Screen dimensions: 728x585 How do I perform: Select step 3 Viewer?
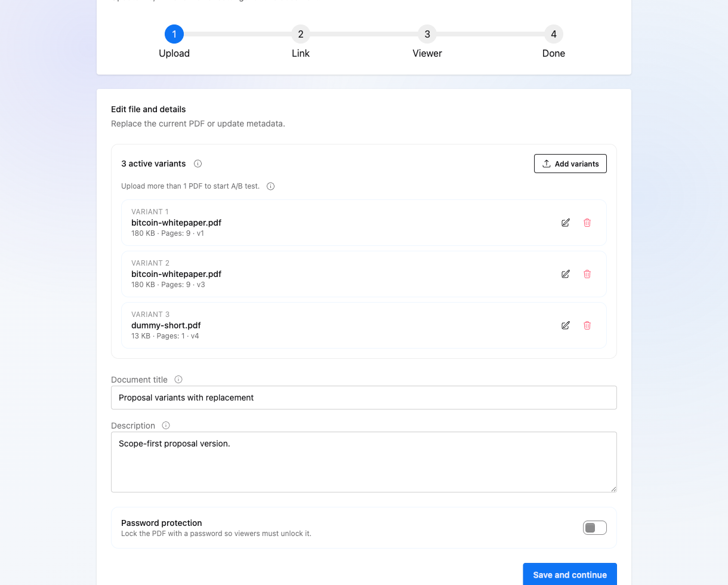(427, 34)
